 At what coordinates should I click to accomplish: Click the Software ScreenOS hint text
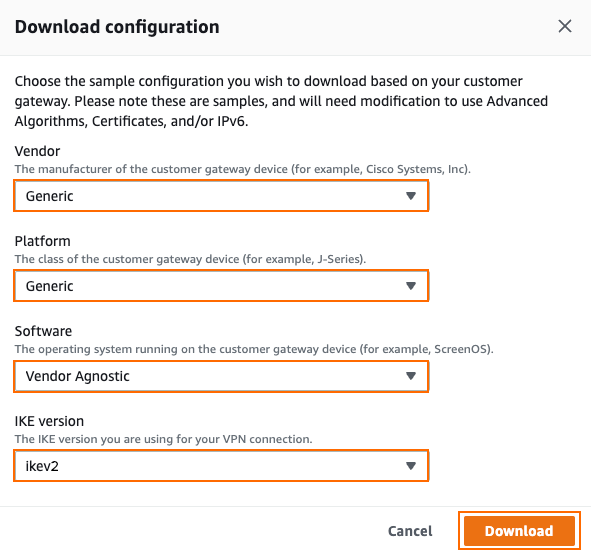(254, 349)
